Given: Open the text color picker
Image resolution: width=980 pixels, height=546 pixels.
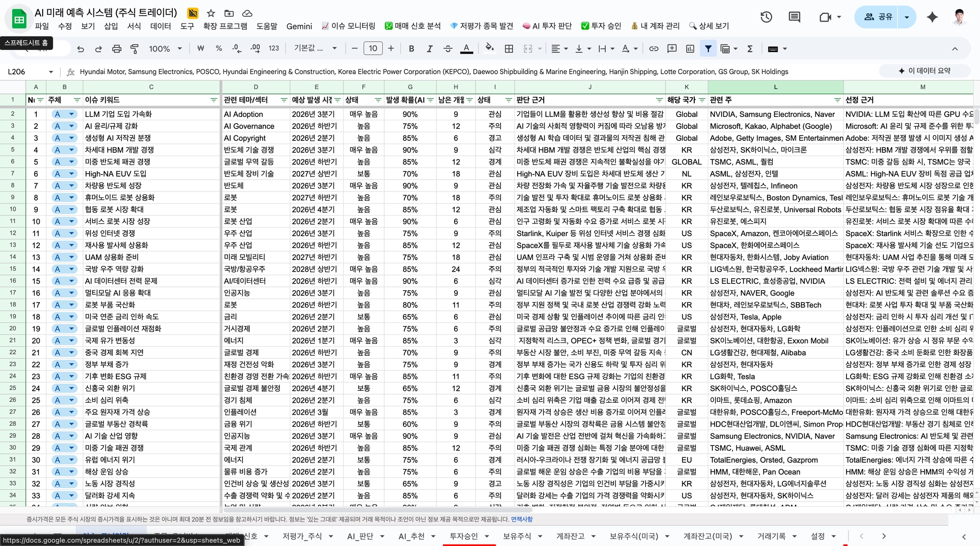Looking at the screenshot, I should tap(467, 48).
